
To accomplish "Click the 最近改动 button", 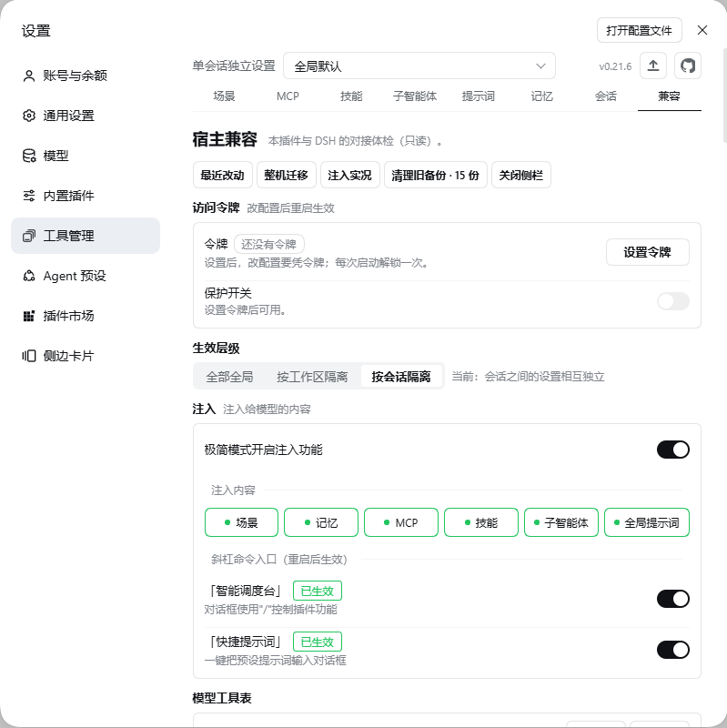I will (x=222, y=175).
